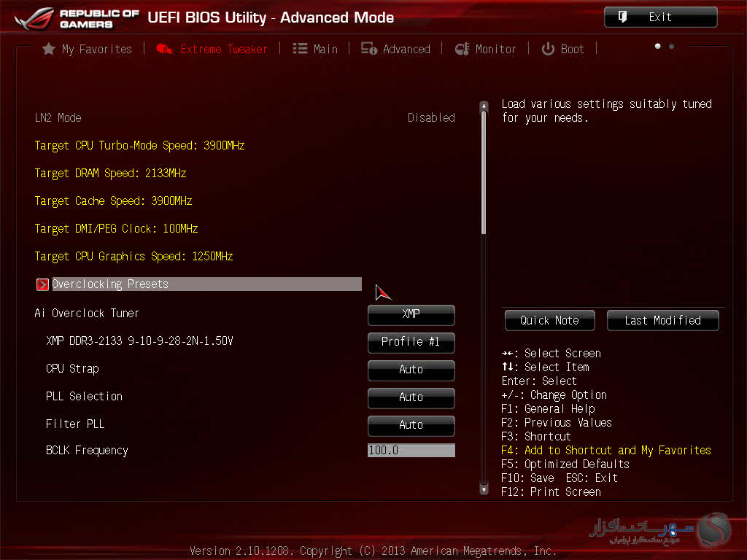Image resolution: width=747 pixels, height=560 pixels.
Task: Click the scrollbar down arrow
Action: pyautogui.click(x=483, y=490)
